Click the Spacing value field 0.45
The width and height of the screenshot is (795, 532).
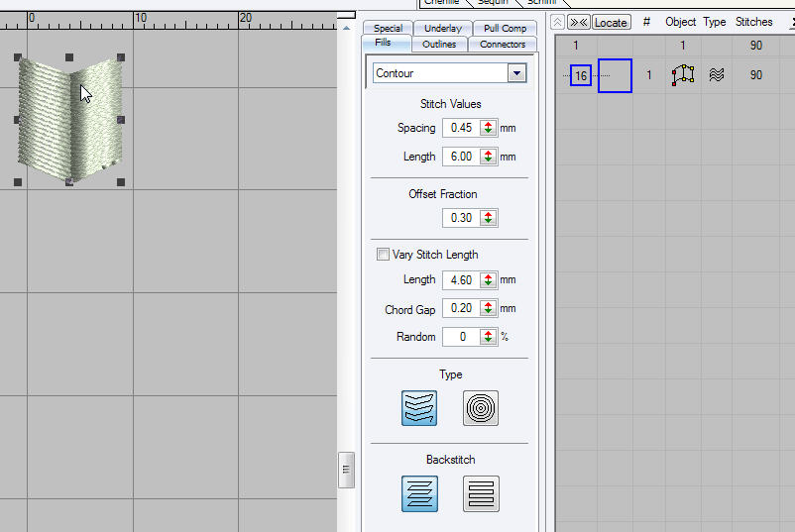pyautogui.click(x=461, y=128)
